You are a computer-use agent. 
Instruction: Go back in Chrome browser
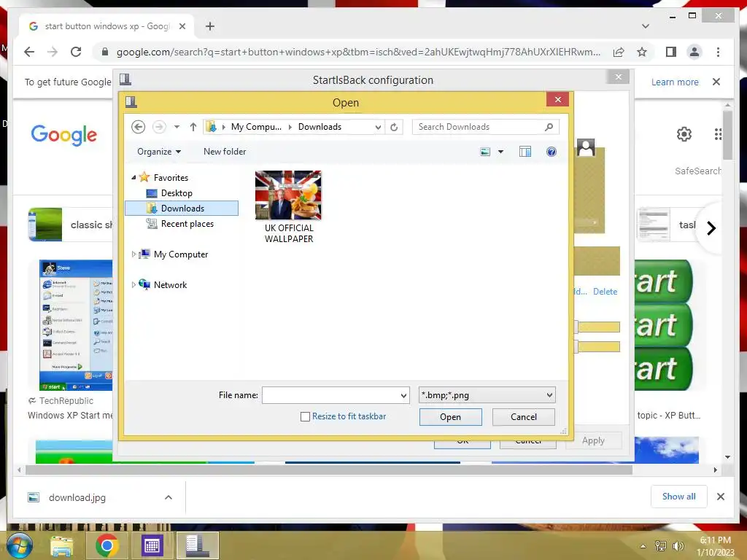(29, 52)
